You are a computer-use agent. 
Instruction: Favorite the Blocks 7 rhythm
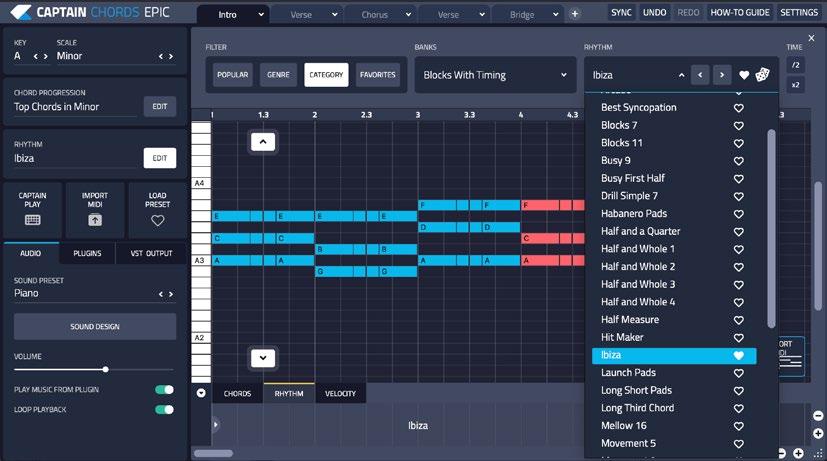coord(738,126)
